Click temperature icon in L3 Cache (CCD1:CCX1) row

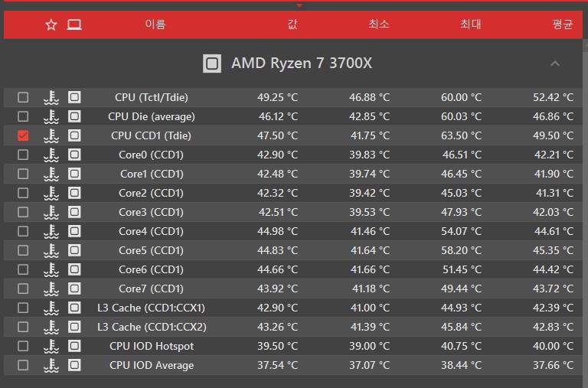pos(51,308)
